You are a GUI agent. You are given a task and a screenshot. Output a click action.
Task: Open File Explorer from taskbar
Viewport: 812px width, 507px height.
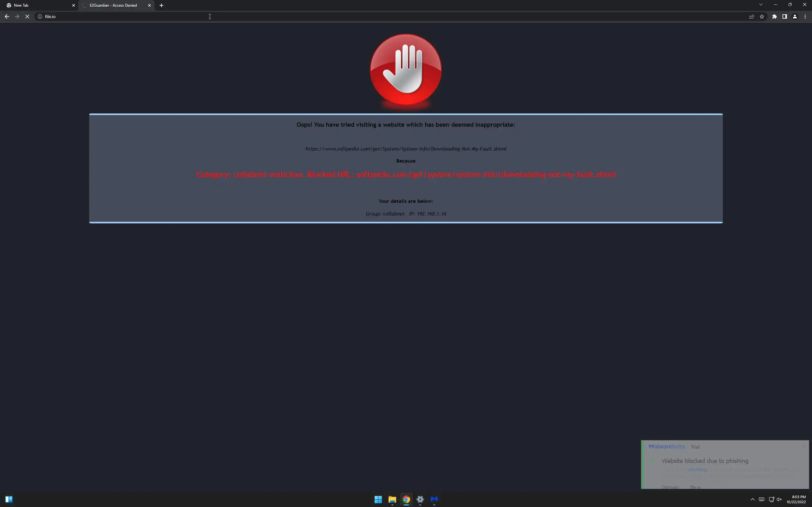[x=392, y=499]
